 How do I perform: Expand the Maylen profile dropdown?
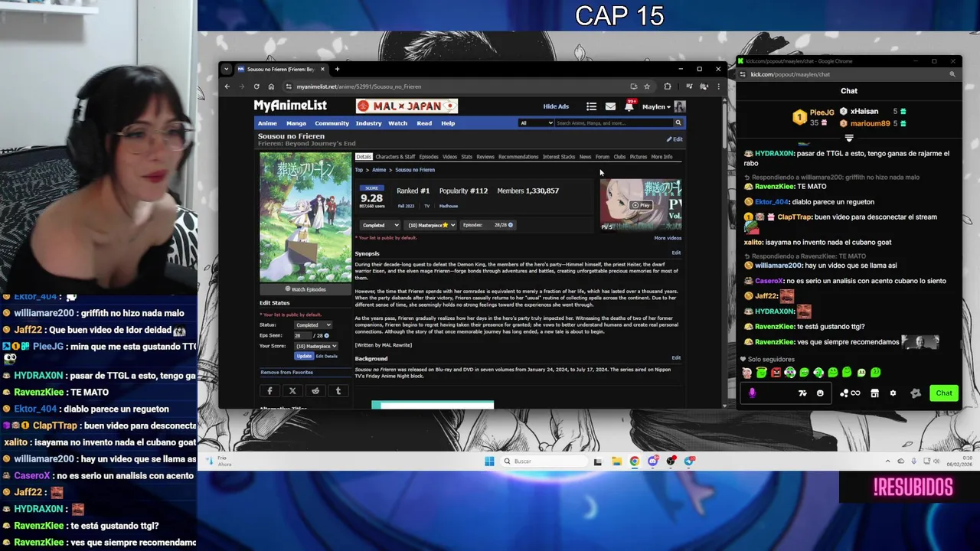pyautogui.click(x=656, y=107)
